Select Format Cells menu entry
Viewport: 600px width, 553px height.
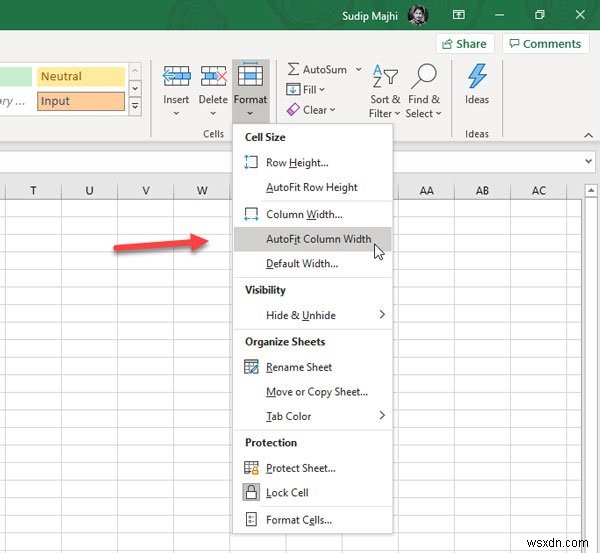pos(313,520)
